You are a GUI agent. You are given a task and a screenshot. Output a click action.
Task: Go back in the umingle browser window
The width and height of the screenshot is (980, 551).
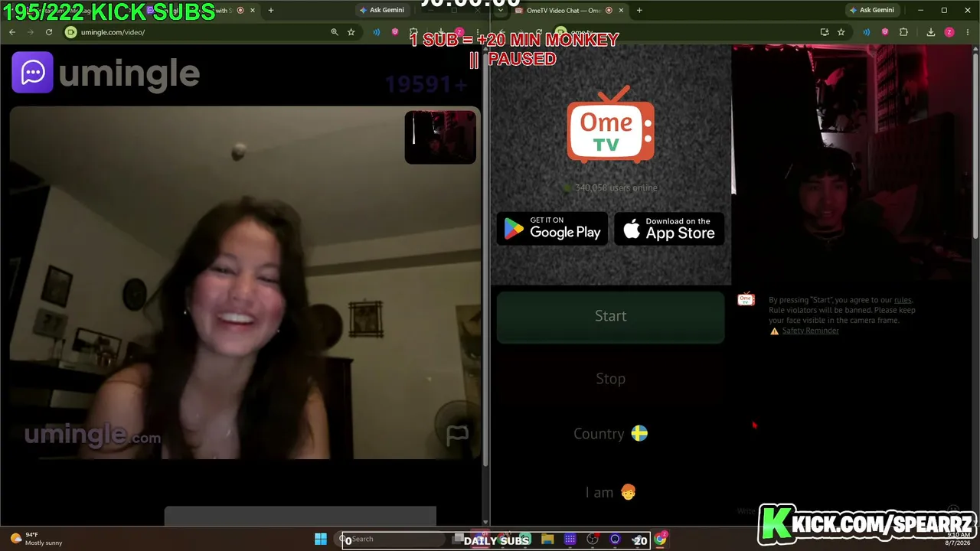(x=12, y=32)
